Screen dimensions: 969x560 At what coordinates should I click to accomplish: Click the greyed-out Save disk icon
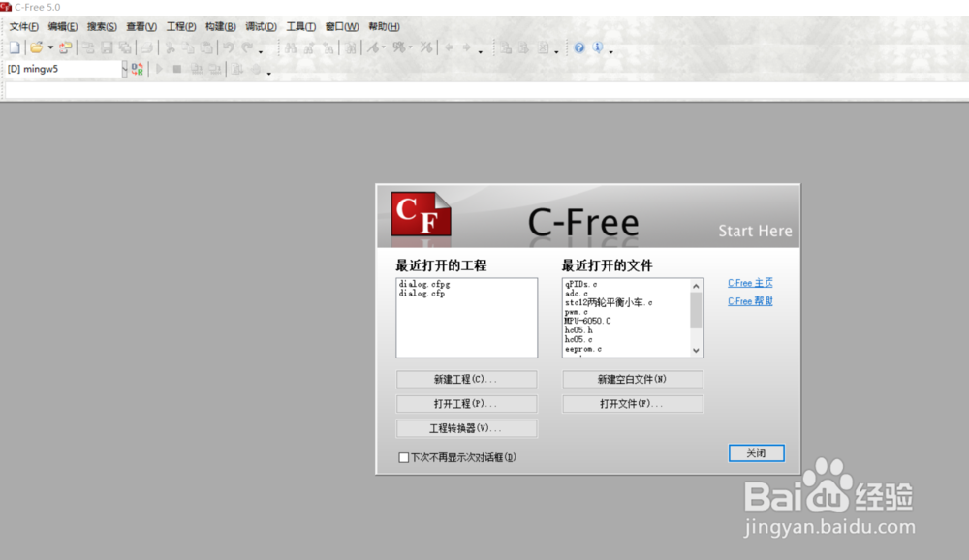click(107, 47)
